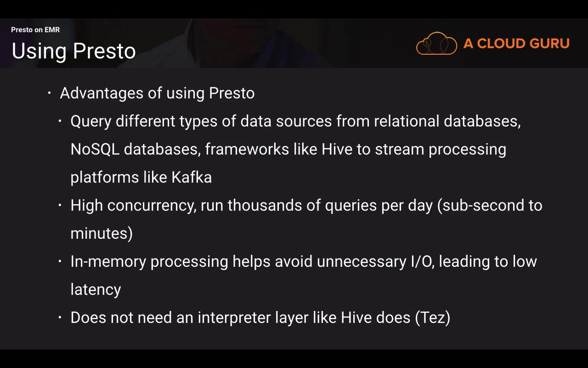Screen dimensions: 588x368
Task: Click the bullet dot before 'Advantages of using Presto'
Action: point(50,93)
